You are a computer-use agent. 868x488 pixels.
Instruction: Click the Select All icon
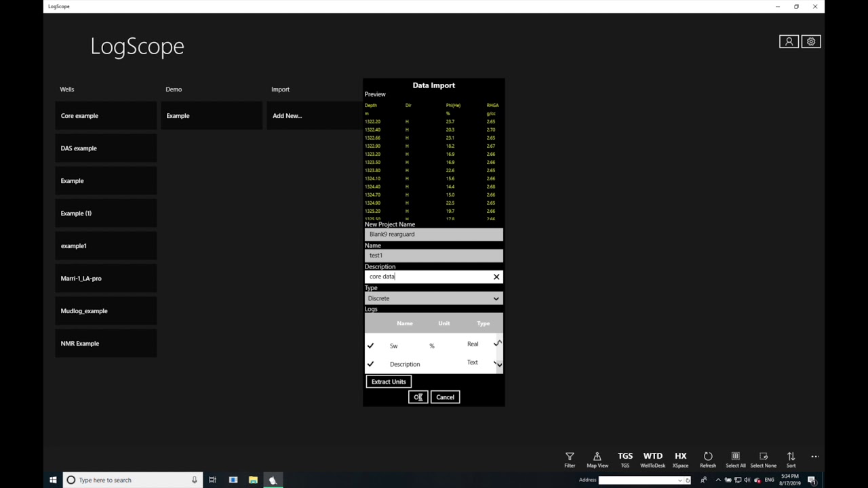[x=736, y=460]
